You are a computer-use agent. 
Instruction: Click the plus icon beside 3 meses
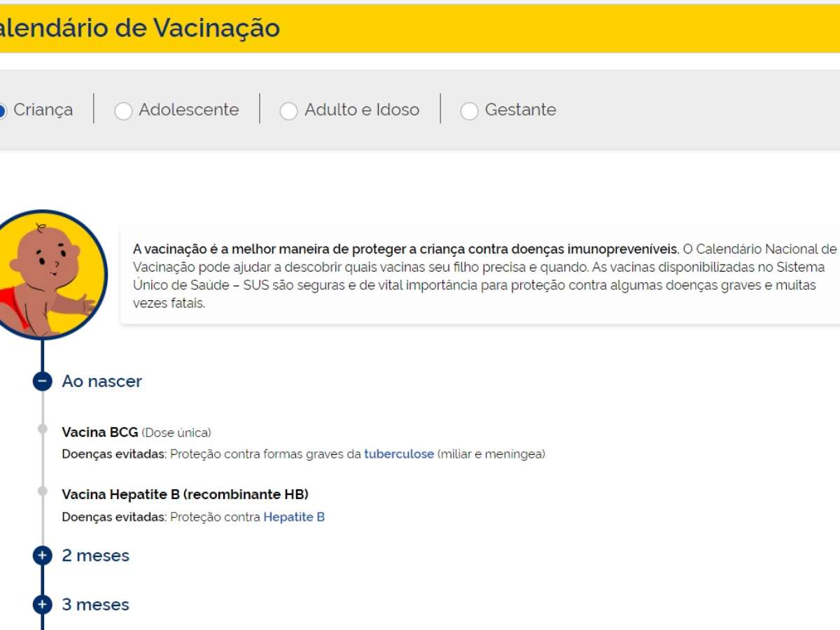click(43, 604)
